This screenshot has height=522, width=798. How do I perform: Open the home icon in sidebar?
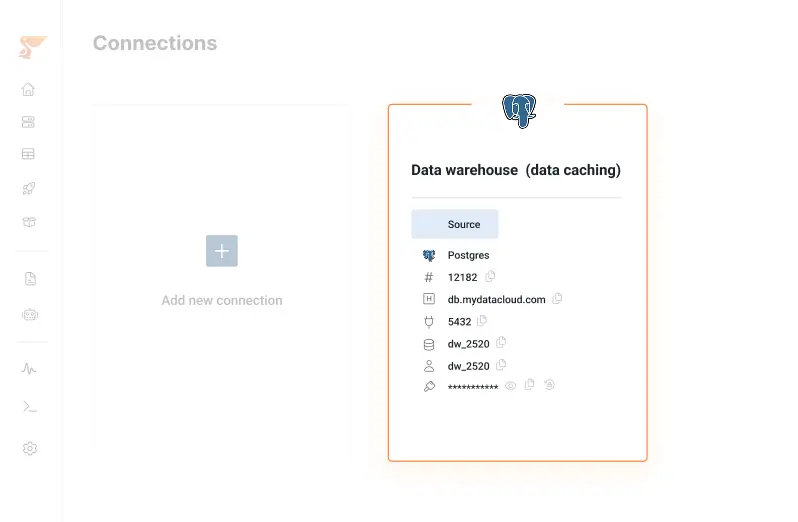tap(28, 90)
